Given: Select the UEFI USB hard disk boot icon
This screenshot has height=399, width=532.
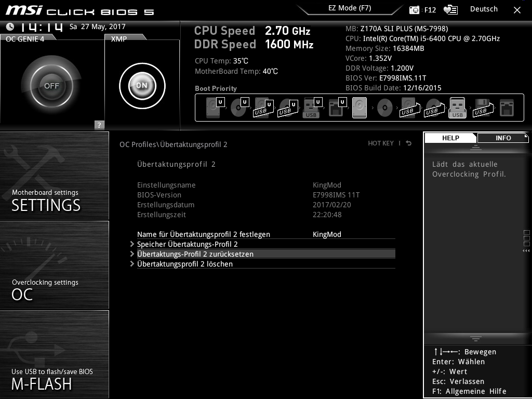Looking at the screenshot, I should point(263,108).
